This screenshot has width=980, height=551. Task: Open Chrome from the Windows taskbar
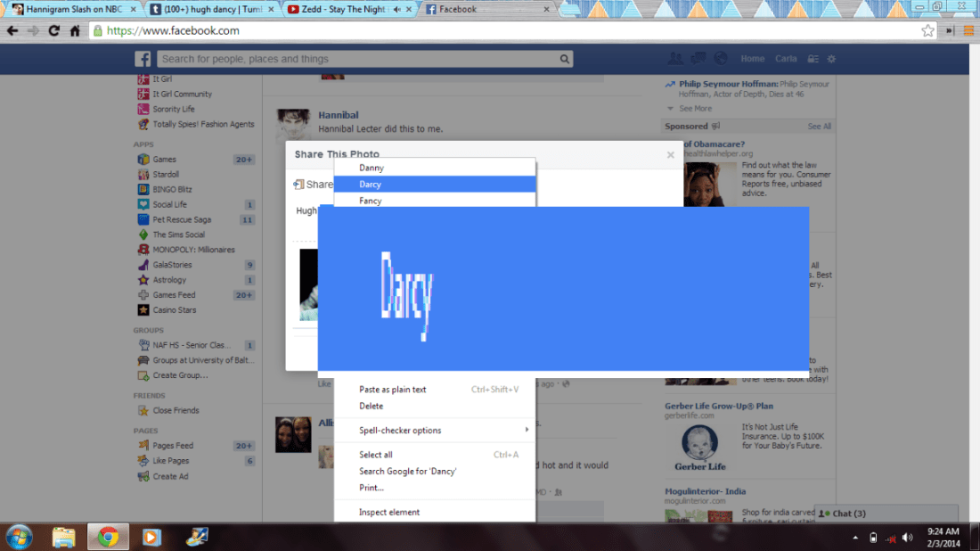point(108,537)
